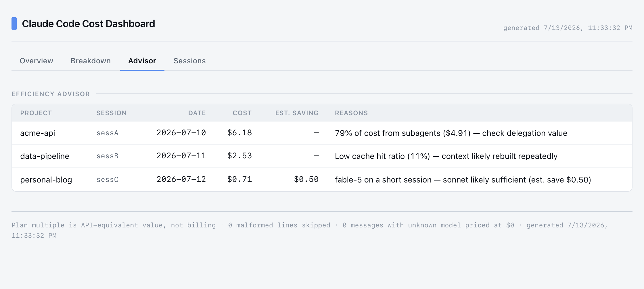Click the Cost column header

(x=242, y=113)
